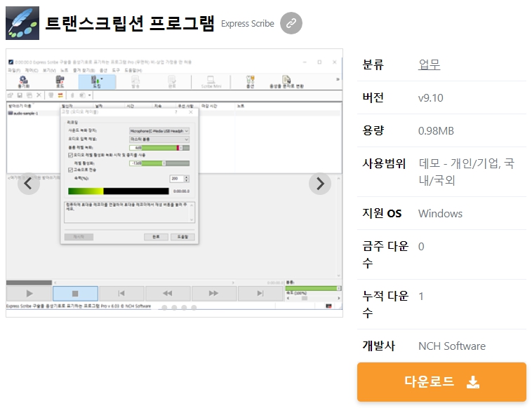Screen dimensions: 532x408
Task: Click the Express Scribe blue feather app logo
Action: pos(22,23)
